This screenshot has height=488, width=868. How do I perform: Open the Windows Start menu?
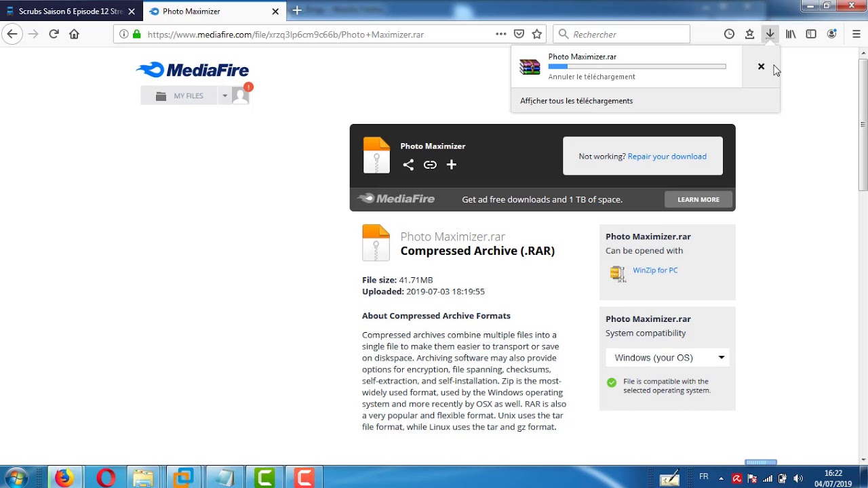pyautogui.click(x=16, y=477)
